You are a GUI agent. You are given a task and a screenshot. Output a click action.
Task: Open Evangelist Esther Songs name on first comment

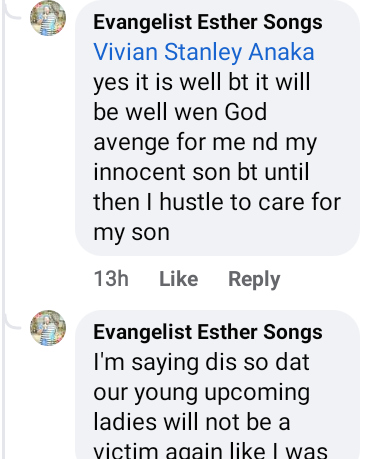click(208, 22)
